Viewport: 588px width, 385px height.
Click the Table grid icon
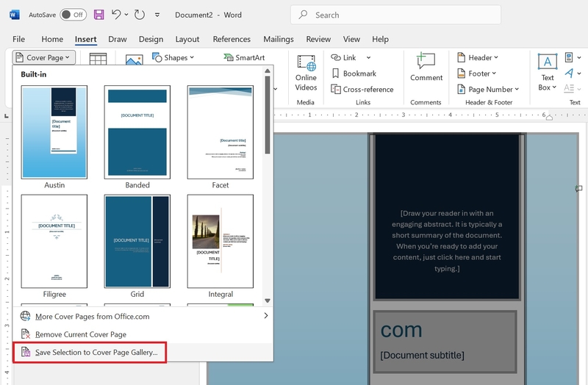98,59
